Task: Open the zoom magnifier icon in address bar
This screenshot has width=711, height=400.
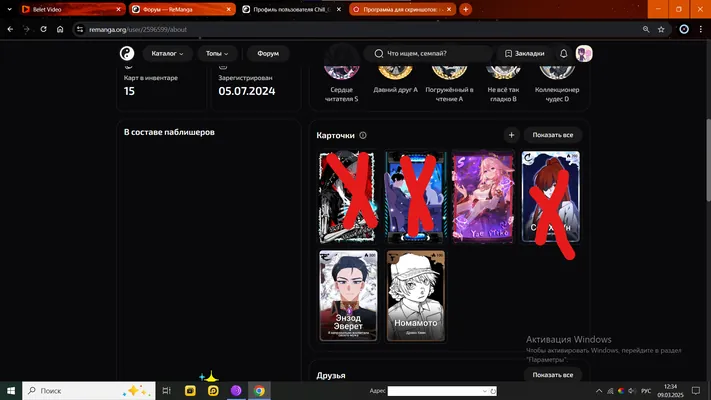Action: (x=646, y=29)
